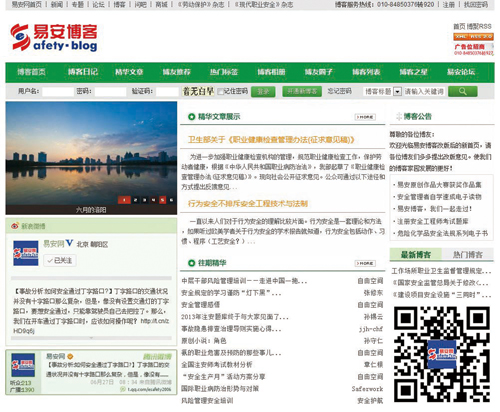The height and width of the screenshot is (412, 500).
Task: Open post 全国注安师考试教材分析
Action: point(217,365)
